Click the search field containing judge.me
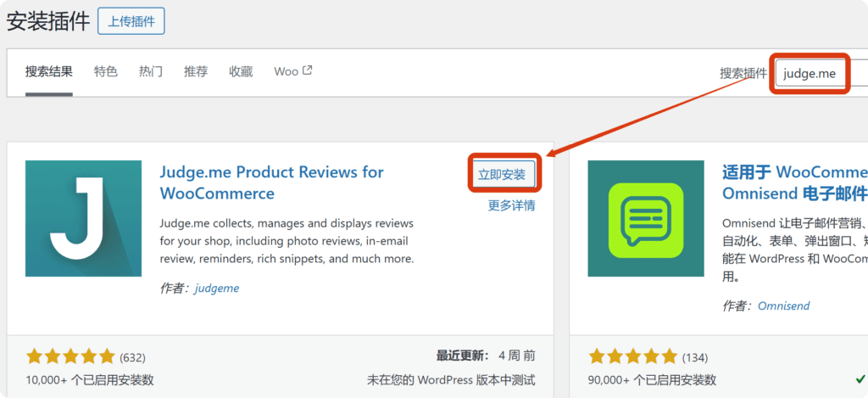Screen dimensions: 868x398 [821, 73]
